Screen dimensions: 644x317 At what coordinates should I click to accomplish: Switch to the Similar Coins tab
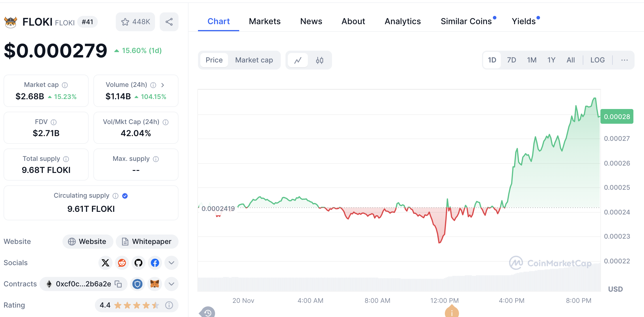[x=467, y=22]
